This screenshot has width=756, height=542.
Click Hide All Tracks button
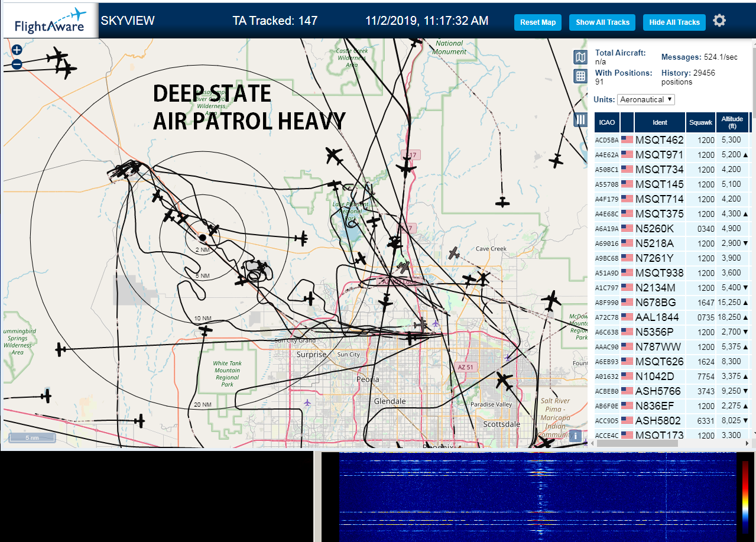[x=674, y=22]
